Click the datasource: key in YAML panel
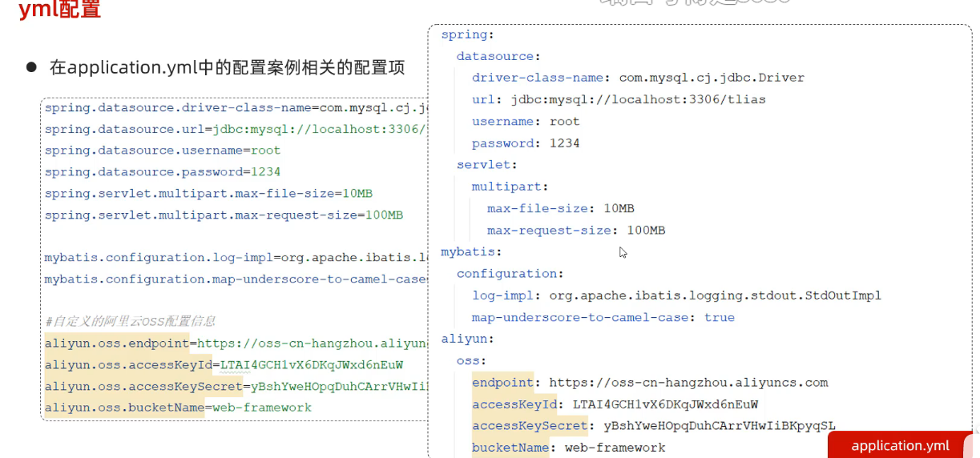Viewport: 980px width, 458px height. point(498,56)
